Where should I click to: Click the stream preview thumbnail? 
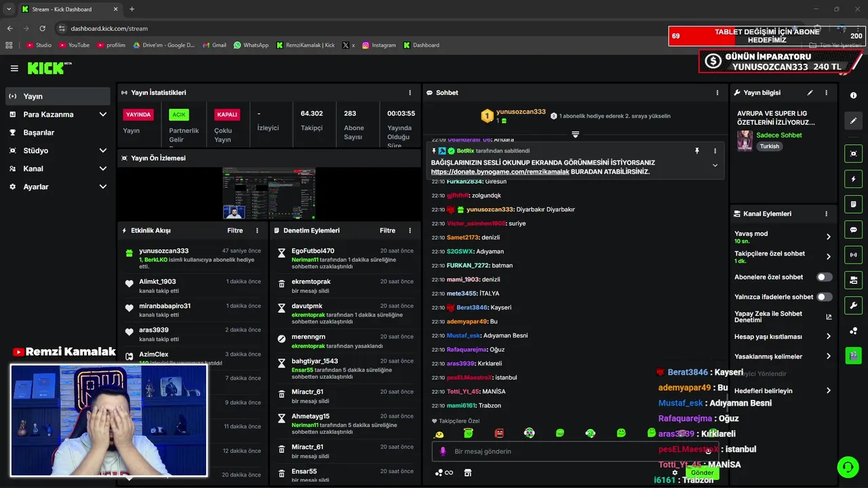point(269,193)
